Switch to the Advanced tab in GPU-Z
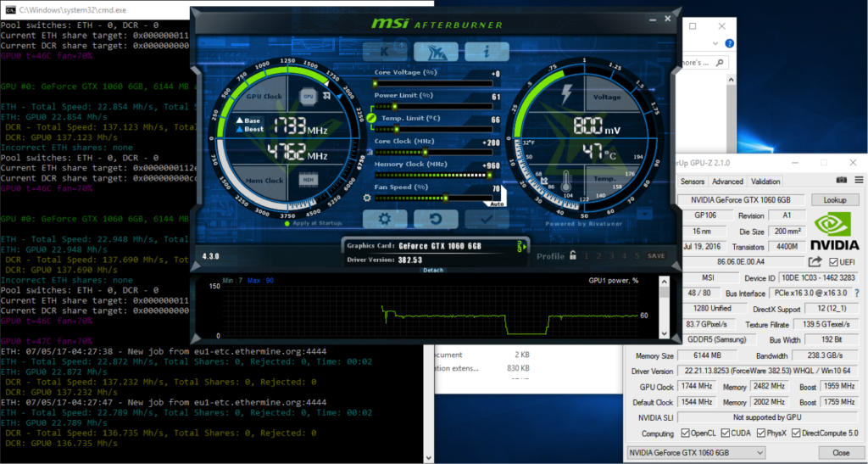The height and width of the screenshot is (464, 868). (x=727, y=181)
